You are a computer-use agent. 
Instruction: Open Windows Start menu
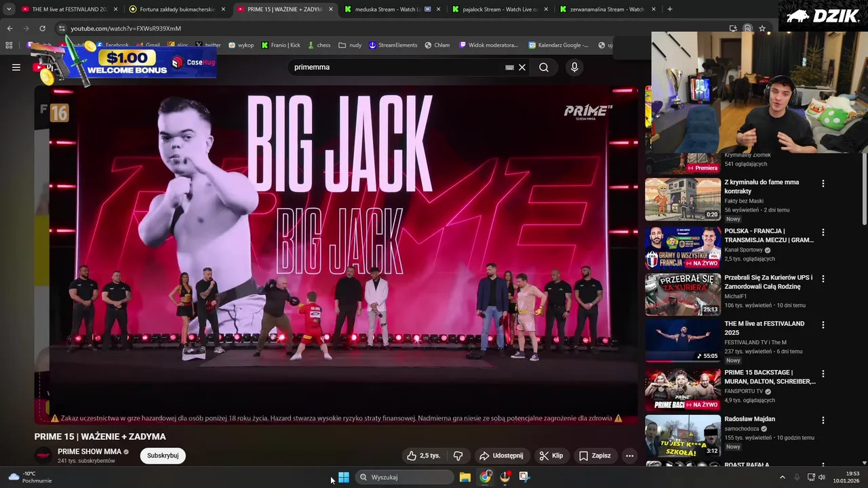[344, 477]
